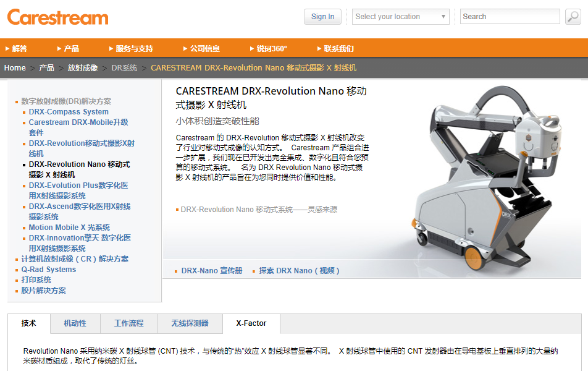Select DRX-Revolution Nano 移动式摄影 X 射线机 sidebar item

[79, 169]
